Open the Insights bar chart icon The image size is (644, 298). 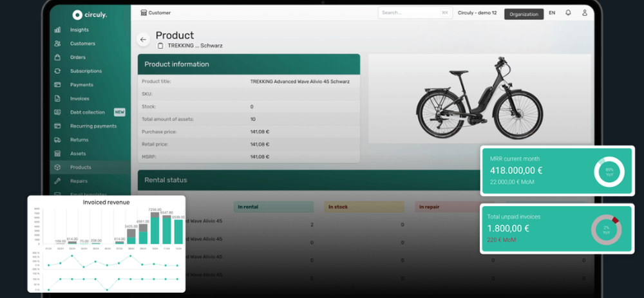(57, 30)
